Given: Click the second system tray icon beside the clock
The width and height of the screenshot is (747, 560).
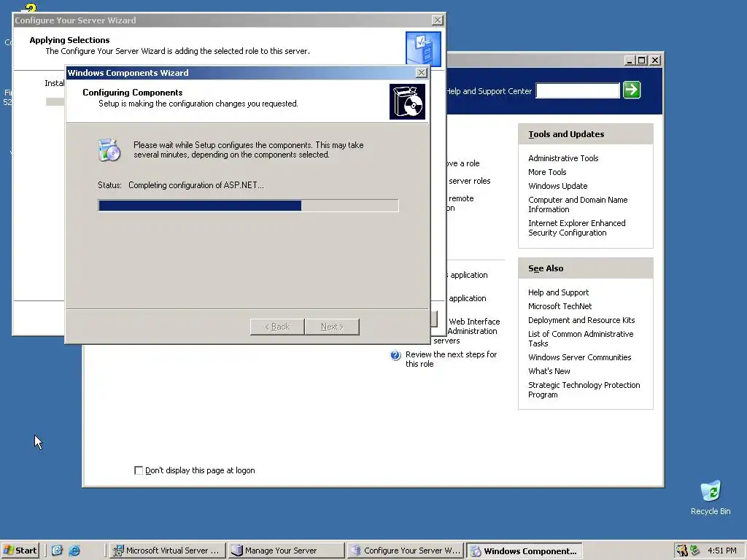Looking at the screenshot, I should [695, 551].
